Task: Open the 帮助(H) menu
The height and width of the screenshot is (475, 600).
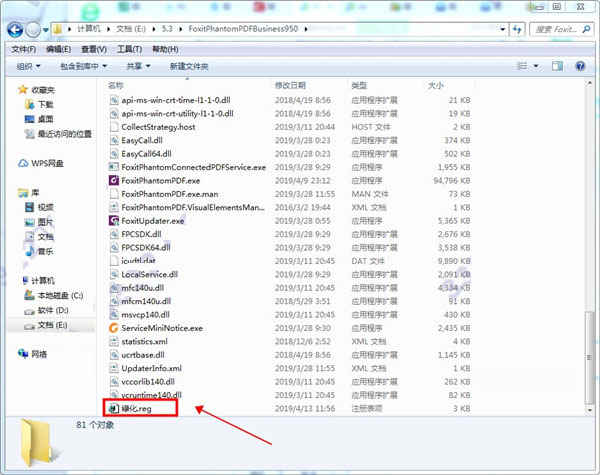Action: (x=165, y=49)
